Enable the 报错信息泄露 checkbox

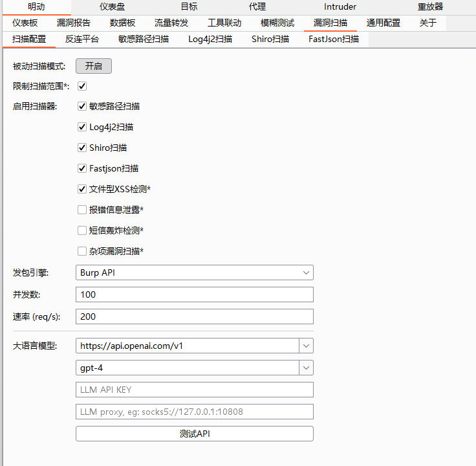[x=82, y=210]
